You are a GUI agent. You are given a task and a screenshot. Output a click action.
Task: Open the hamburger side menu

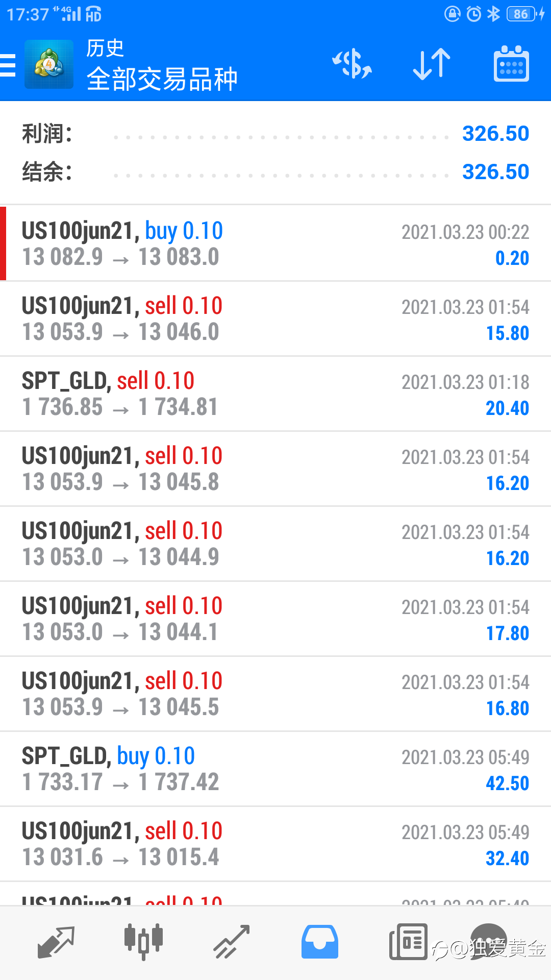pyautogui.click(x=8, y=65)
